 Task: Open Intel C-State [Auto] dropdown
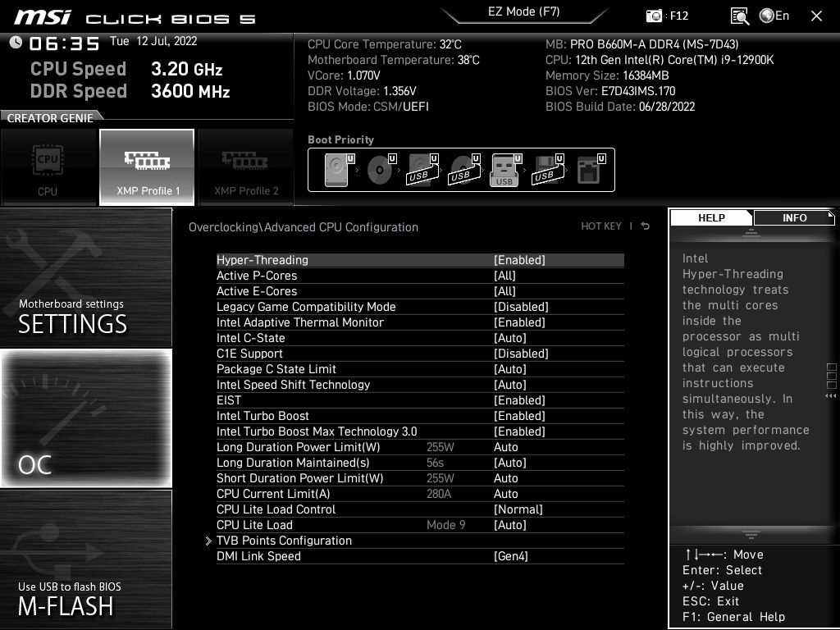(510, 337)
